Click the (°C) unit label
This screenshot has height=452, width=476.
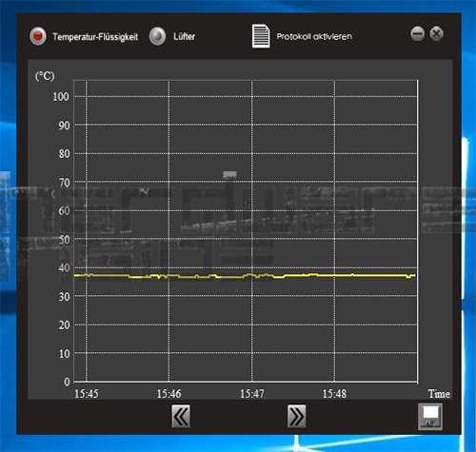(45, 76)
